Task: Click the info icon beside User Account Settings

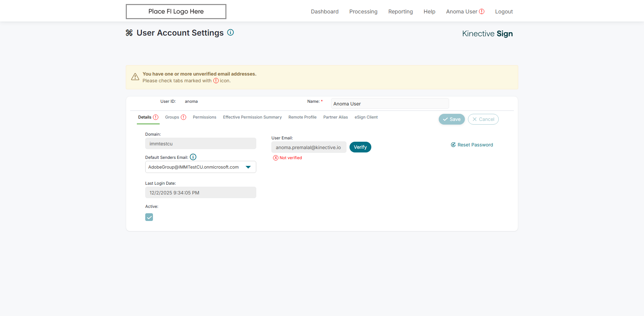Action: [230, 32]
